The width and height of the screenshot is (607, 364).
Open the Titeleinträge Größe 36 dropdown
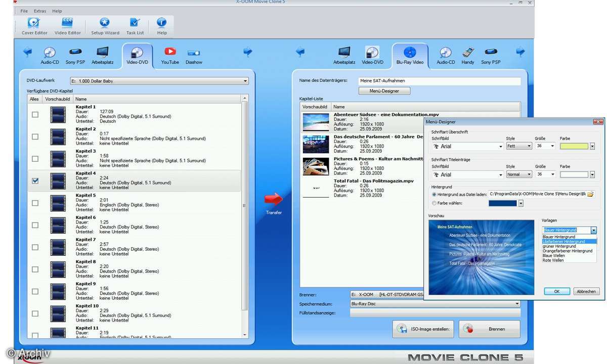545,174
